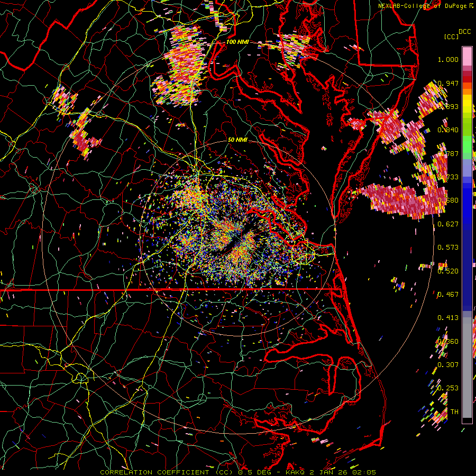
Task: Pick the light pink color bar segment near 1.000
Action: click(x=467, y=57)
